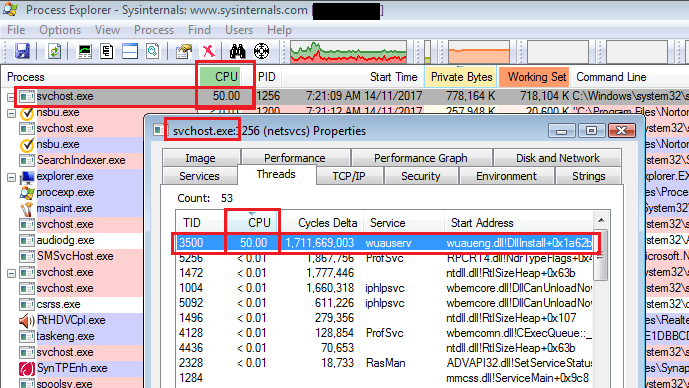
Task: Switch to the TCP/IP tab
Action: 349,176
